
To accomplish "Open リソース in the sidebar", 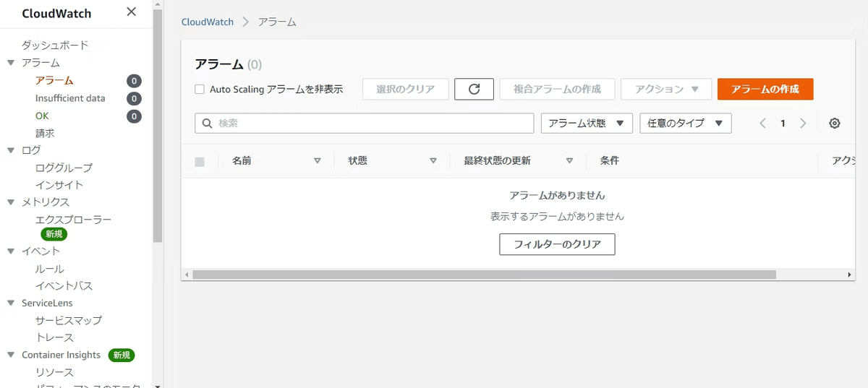I will [x=54, y=373].
